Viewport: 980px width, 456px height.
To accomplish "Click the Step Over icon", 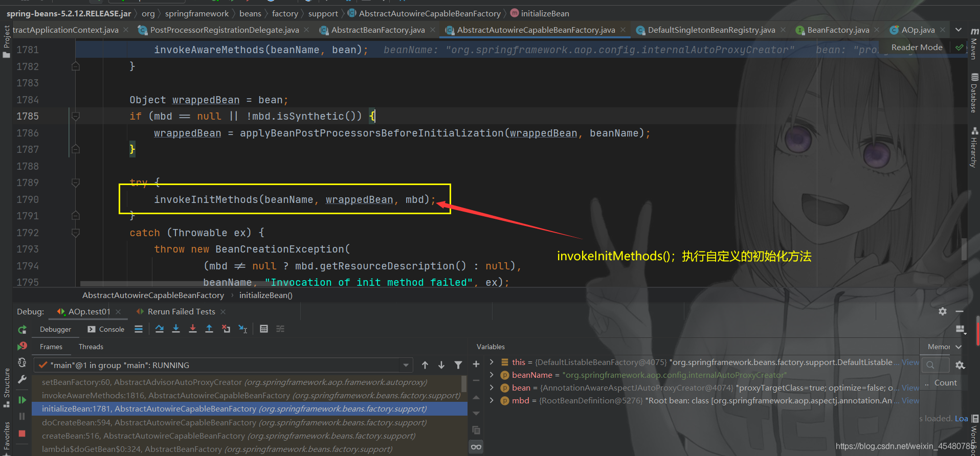I will [160, 329].
